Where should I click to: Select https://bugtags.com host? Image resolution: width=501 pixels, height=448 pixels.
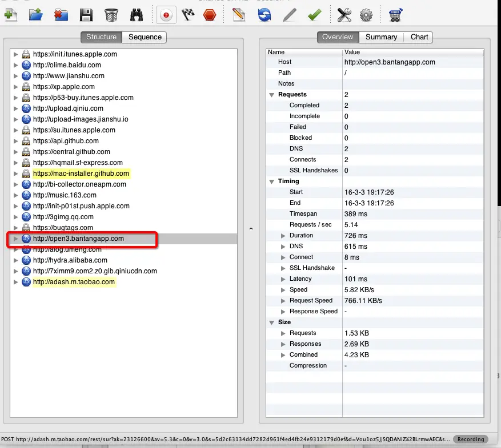pyautogui.click(x=63, y=228)
